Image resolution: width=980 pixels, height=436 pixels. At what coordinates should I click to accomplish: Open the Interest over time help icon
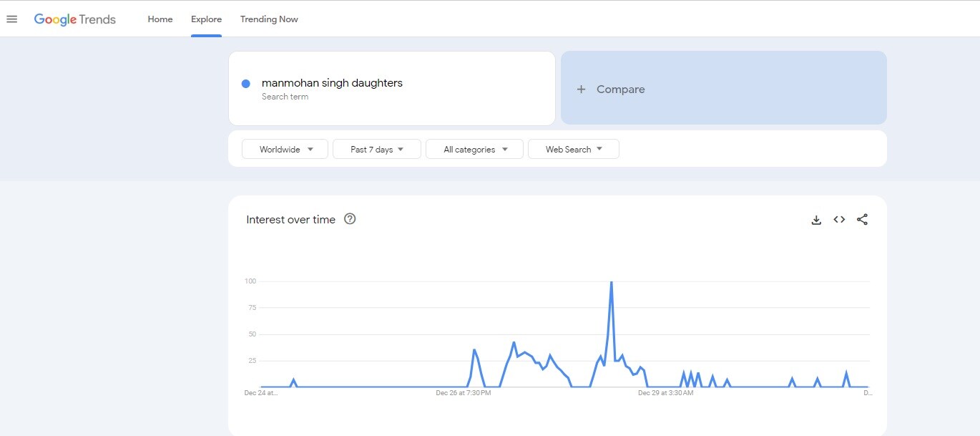point(350,219)
